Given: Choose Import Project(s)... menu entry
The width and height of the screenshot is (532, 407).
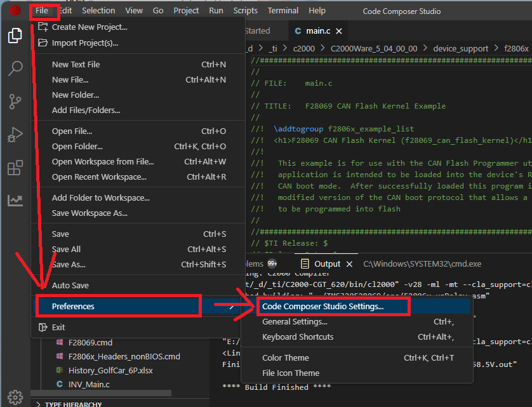Looking at the screenshot, I should (138, 43).
